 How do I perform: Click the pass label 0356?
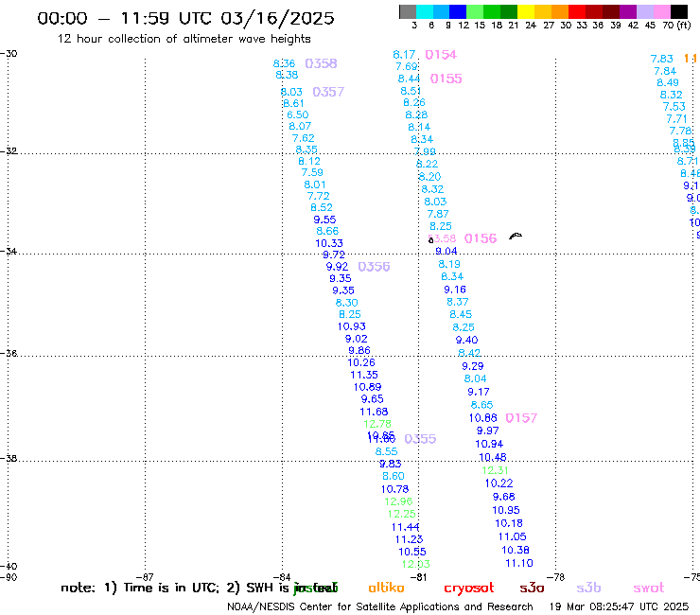click(x=374, y=267)
